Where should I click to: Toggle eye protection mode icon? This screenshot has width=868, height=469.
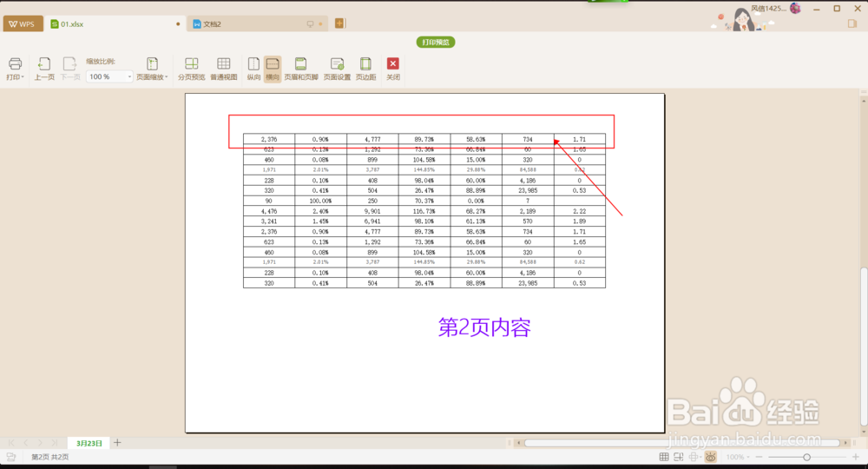click(x=711, y=457)
